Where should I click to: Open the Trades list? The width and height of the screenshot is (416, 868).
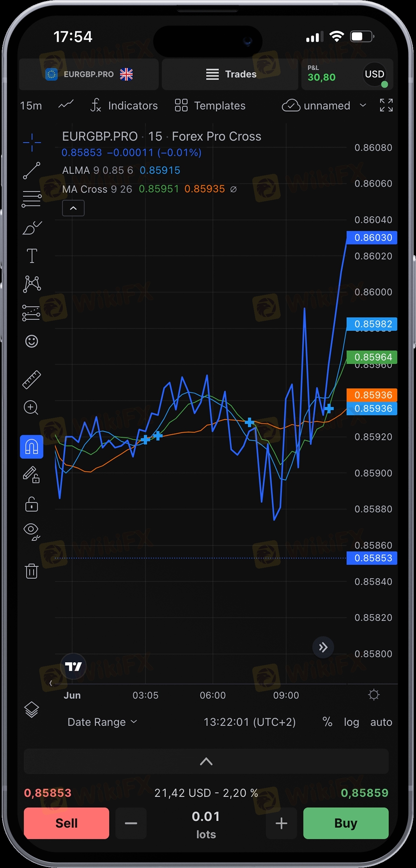230,74
